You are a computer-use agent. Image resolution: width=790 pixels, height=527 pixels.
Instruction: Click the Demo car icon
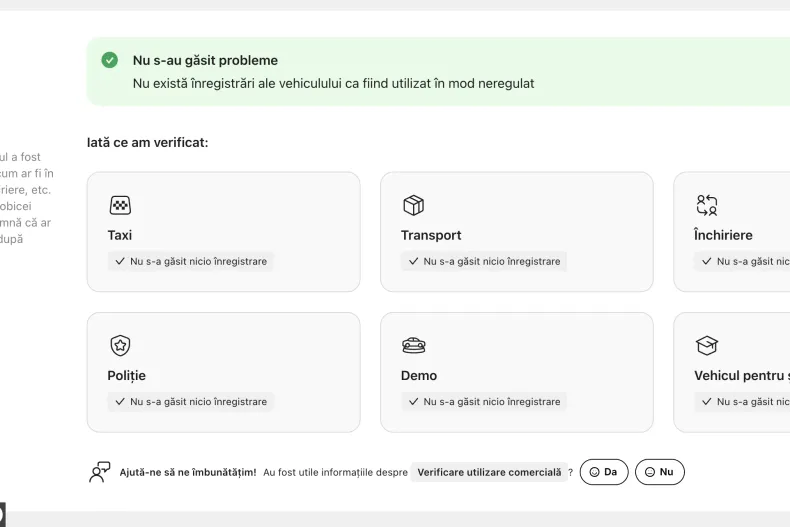click(x=413, y=346)
